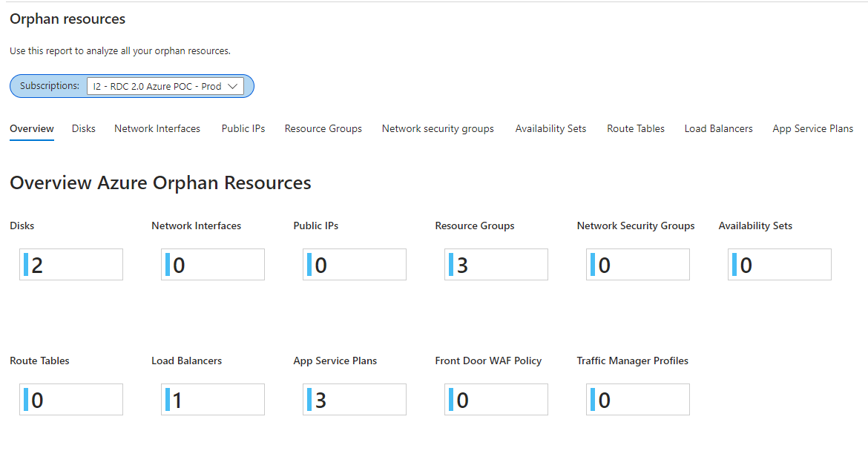Open the Network Interfaces tab

click(157, 128)
